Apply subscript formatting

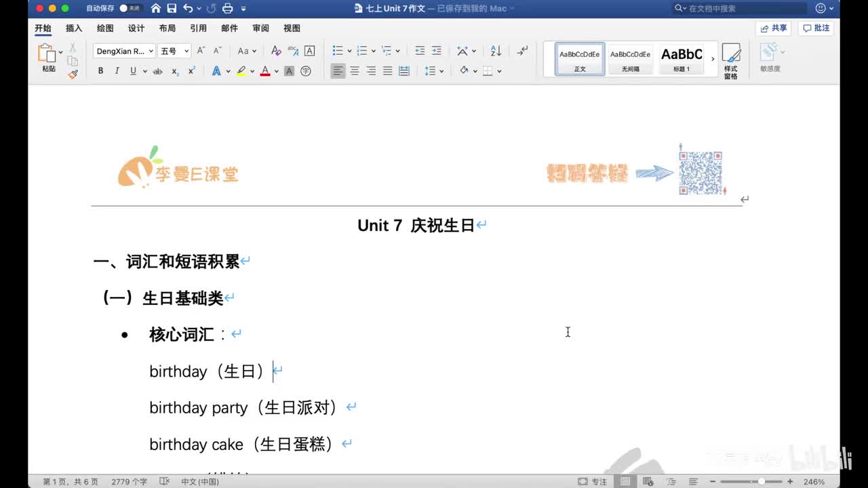[x=175, y=71]
